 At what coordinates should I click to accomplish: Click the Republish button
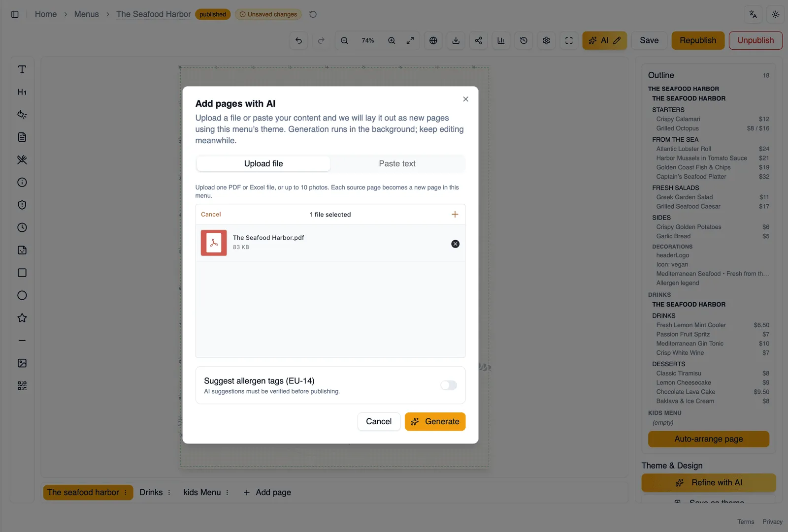(698, 40)
